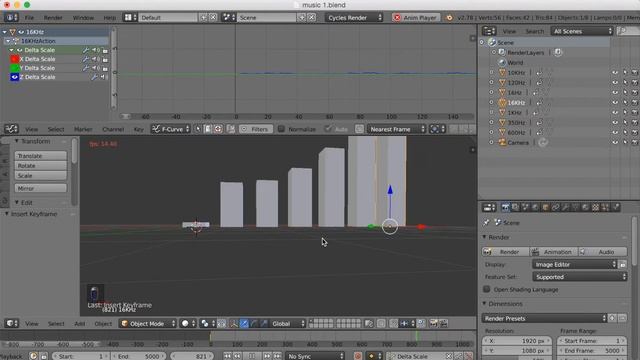
Task: Click the Filters button in Graph Editor
Action: point(256,129)
